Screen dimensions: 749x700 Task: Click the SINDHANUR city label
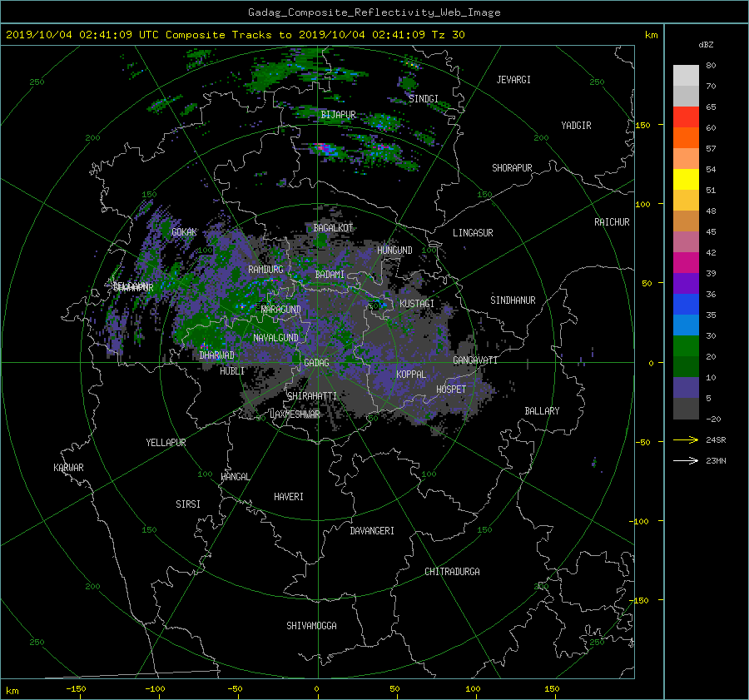513,300
